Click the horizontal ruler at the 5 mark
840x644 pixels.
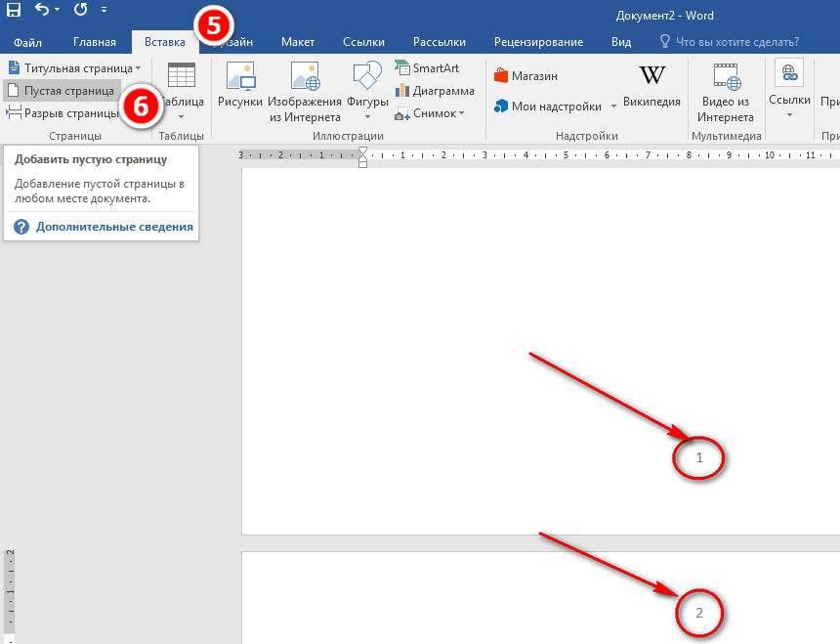tap(566, 154)
